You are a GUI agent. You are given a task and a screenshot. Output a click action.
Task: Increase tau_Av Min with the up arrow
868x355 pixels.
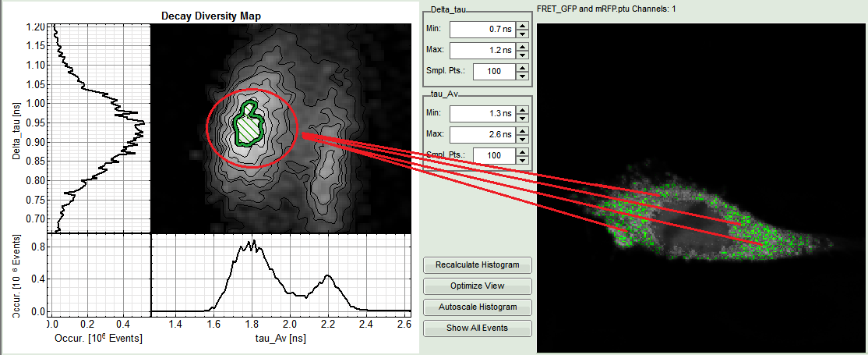pyautogui.click(x=522, y=110)
